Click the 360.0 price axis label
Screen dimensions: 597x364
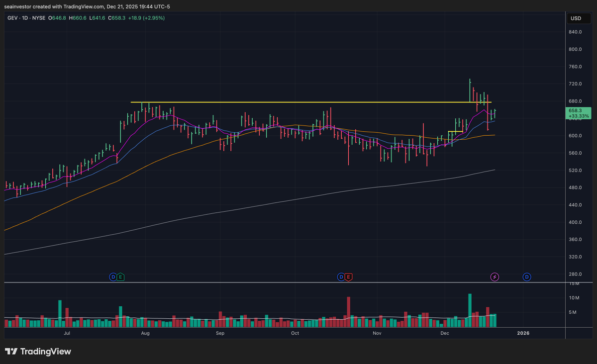click(x=575, y=240)
